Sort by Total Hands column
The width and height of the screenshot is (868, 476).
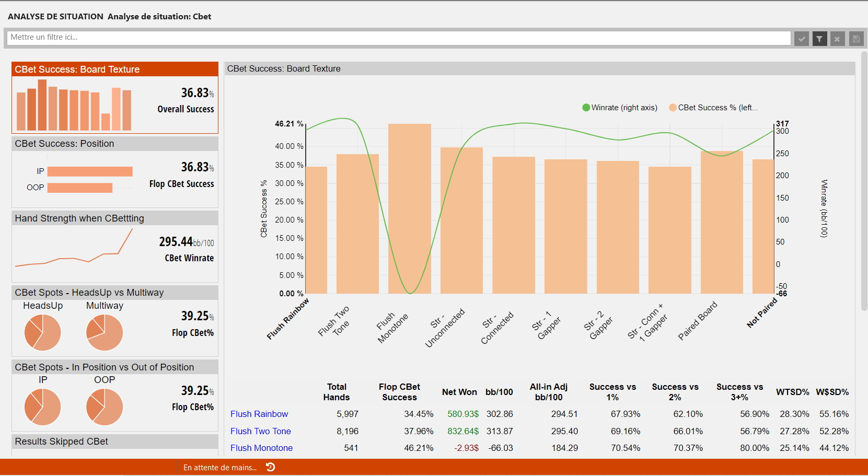tap(337, 392)
